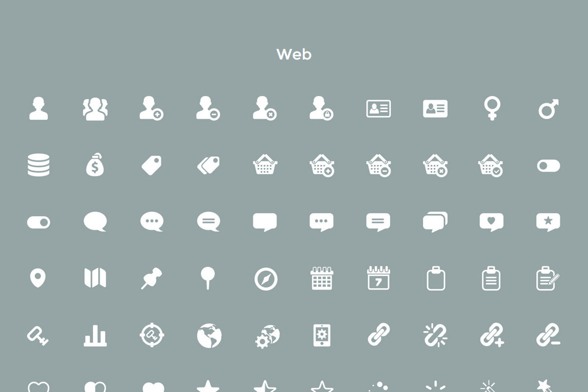This screenshot has height=392, width=588.
Task: Click the add user icon with plus badge
Action: [x=151, y=108]
